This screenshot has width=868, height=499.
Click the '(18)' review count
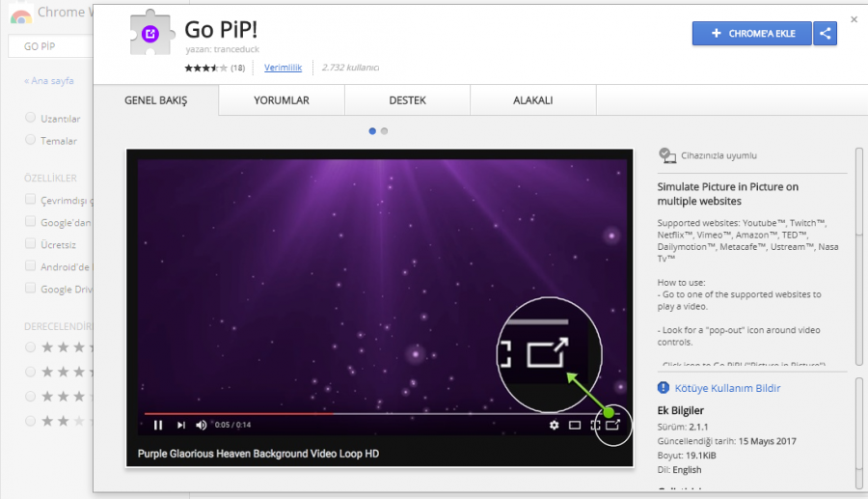[238, 68]
